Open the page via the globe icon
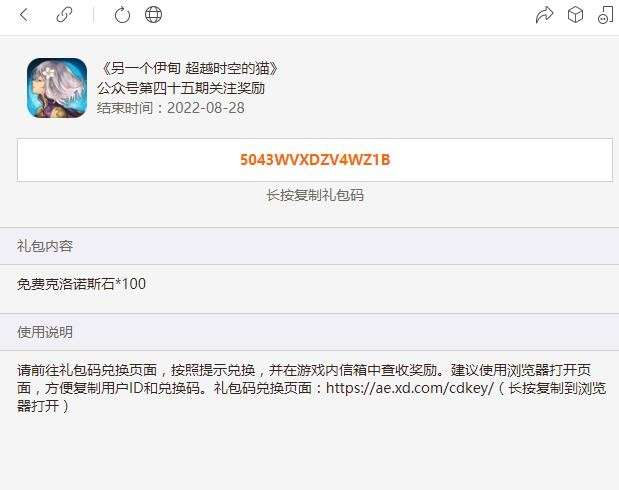Screen dimensions: 619x490 pos(153,15)
